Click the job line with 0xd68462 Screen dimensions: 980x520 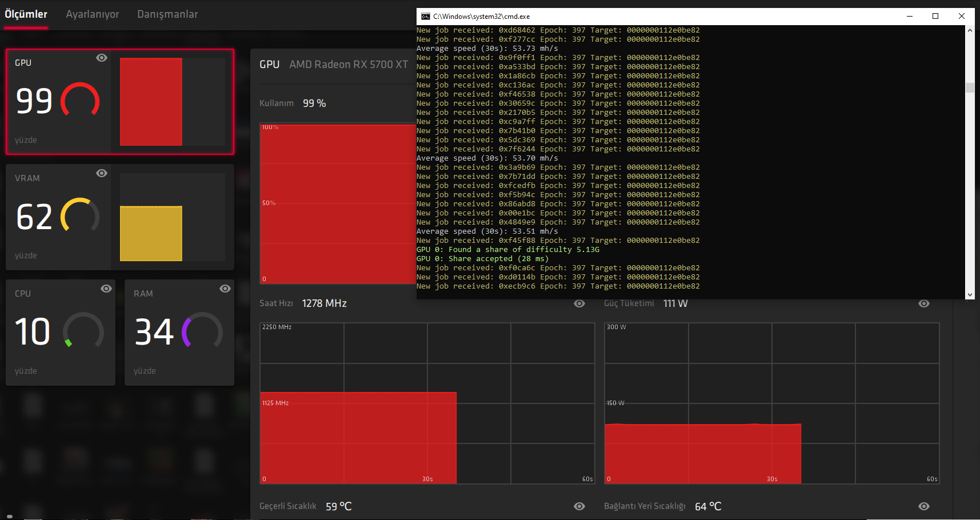click(558, 30)
